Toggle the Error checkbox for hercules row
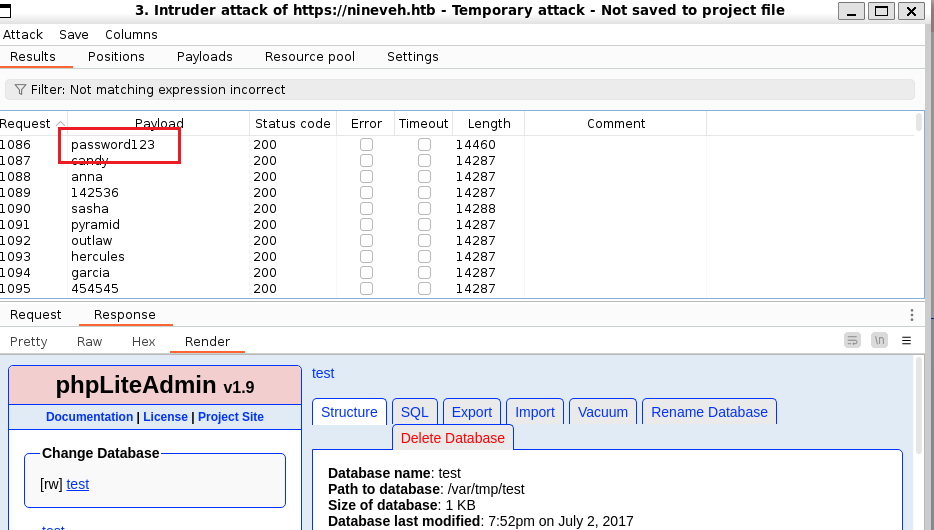This screenshot has width=934, height=530. [x=366, y=257]
